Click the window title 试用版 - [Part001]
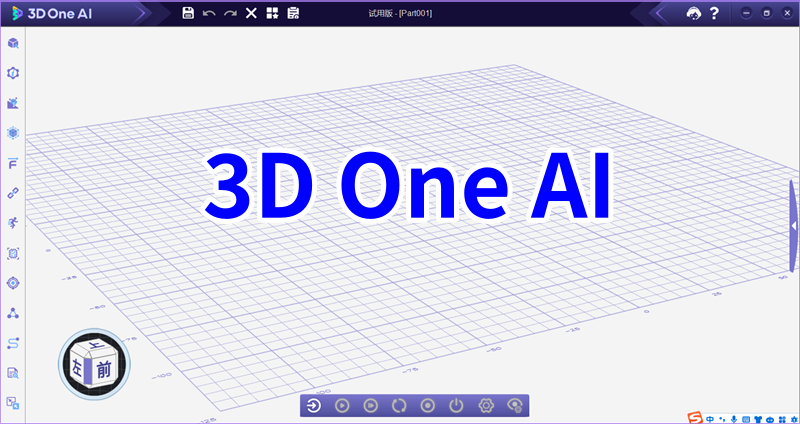This screenshot has height=424, width=800. 401,14
